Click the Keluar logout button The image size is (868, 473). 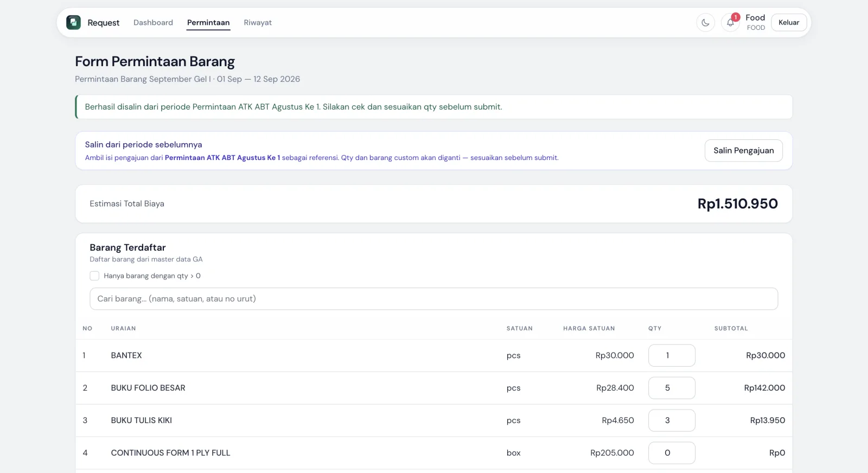coord(789,22)
